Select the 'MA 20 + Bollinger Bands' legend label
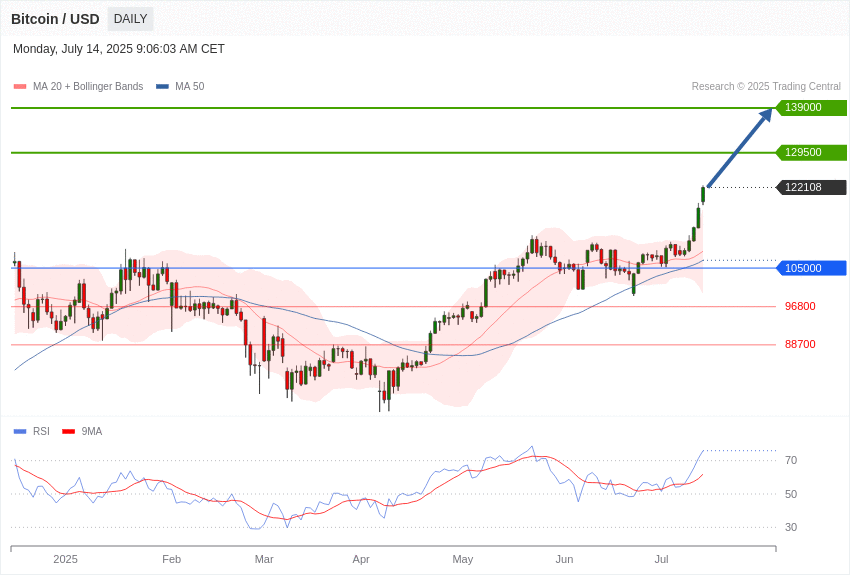This screenshot has width=850, height=576. 88,87
